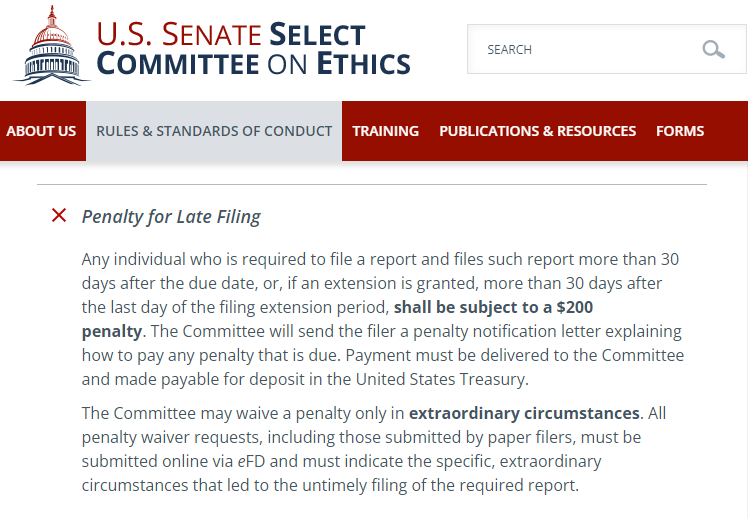Image resolution: width=748 pixels, height=518 pixels.
Task: Click the "Any individual who is required" sentence start
Action: [185, 259]
